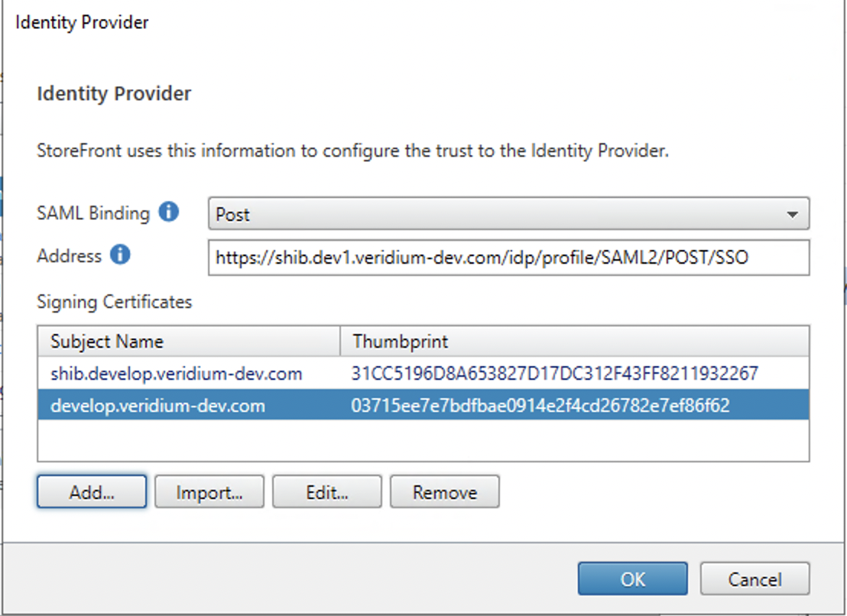Click thumbprint starting with 31CC5196
This screenshot has height=616, width=847.
554,373
